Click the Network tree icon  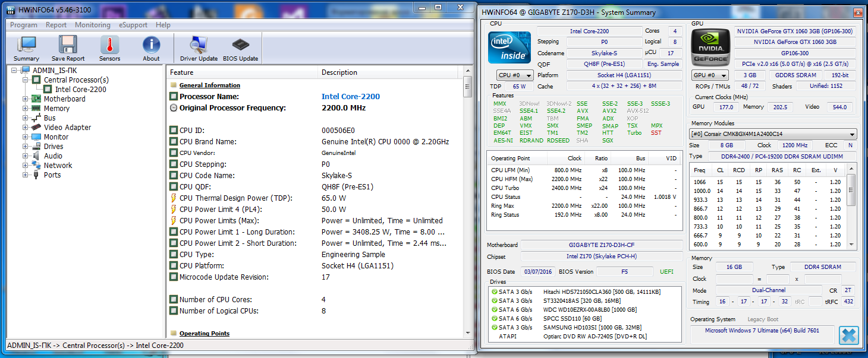(x=36, y=166)
